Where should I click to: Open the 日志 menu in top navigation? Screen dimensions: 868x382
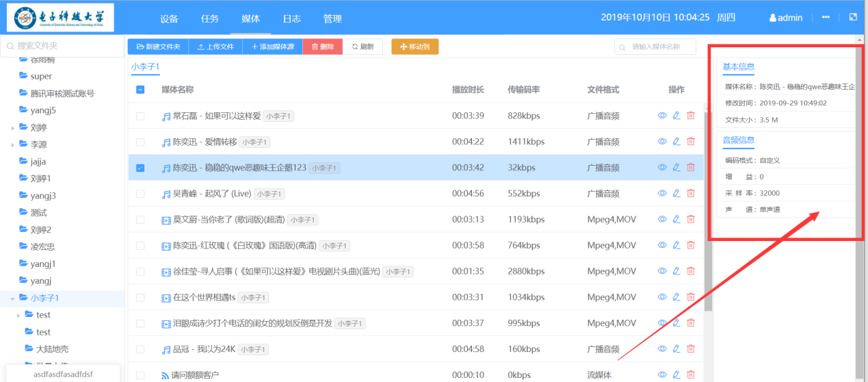coord(292,19)
